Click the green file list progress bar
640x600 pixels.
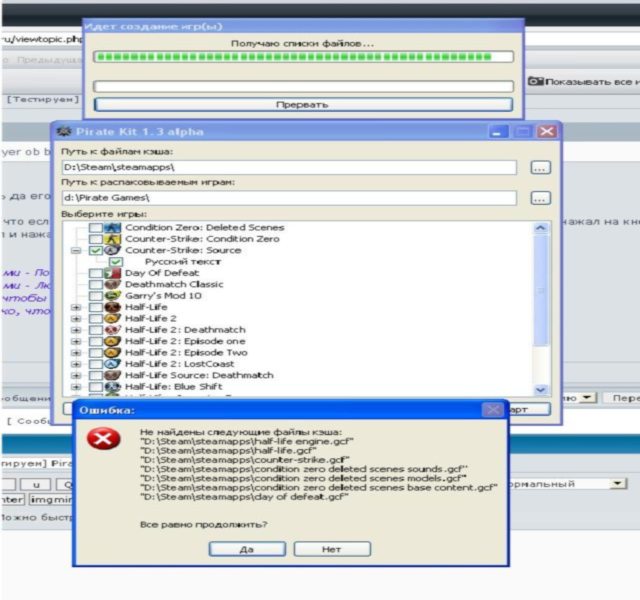(x=303, y=57)
